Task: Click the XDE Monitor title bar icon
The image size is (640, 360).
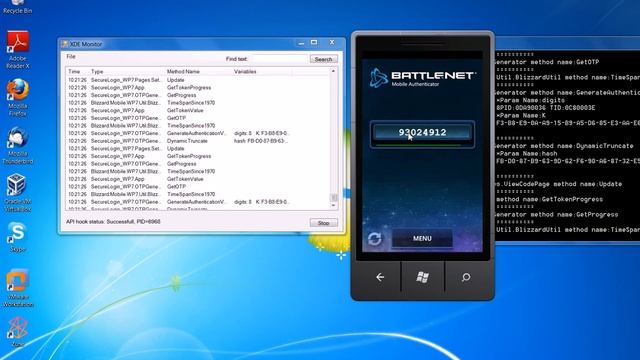Action: (x=64, y=44)
